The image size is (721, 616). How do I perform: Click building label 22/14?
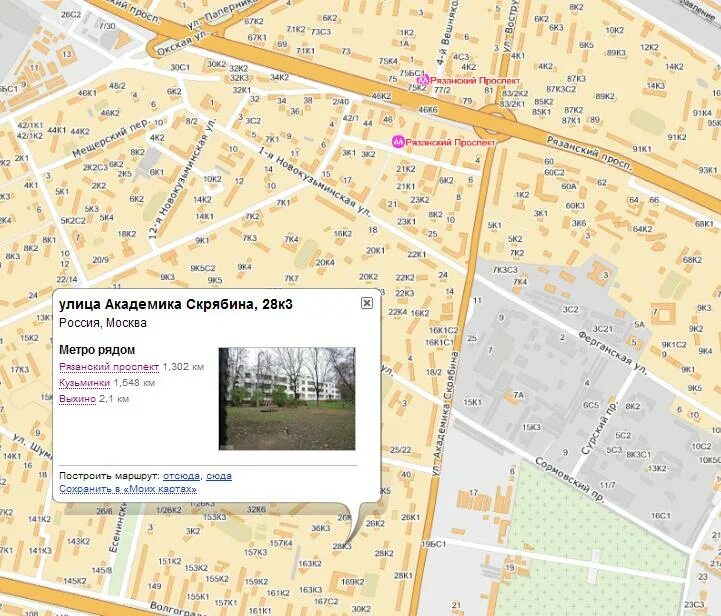pos(67,279)
